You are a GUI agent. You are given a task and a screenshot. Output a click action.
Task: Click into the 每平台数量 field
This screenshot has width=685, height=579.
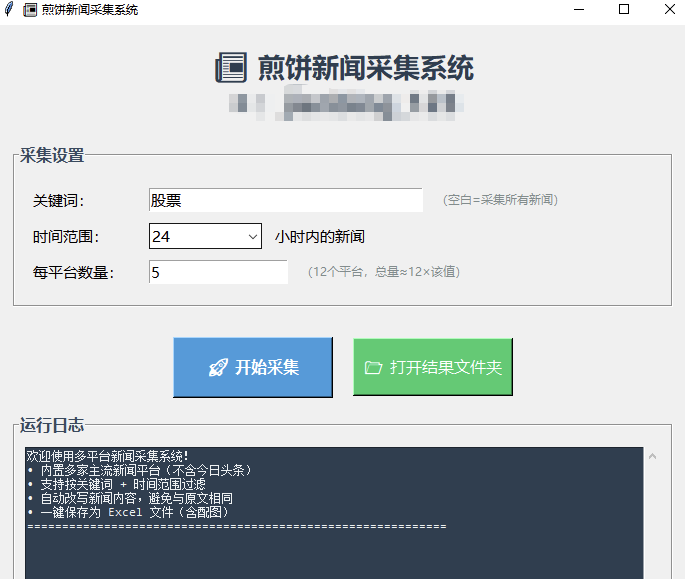click(218, 272)
